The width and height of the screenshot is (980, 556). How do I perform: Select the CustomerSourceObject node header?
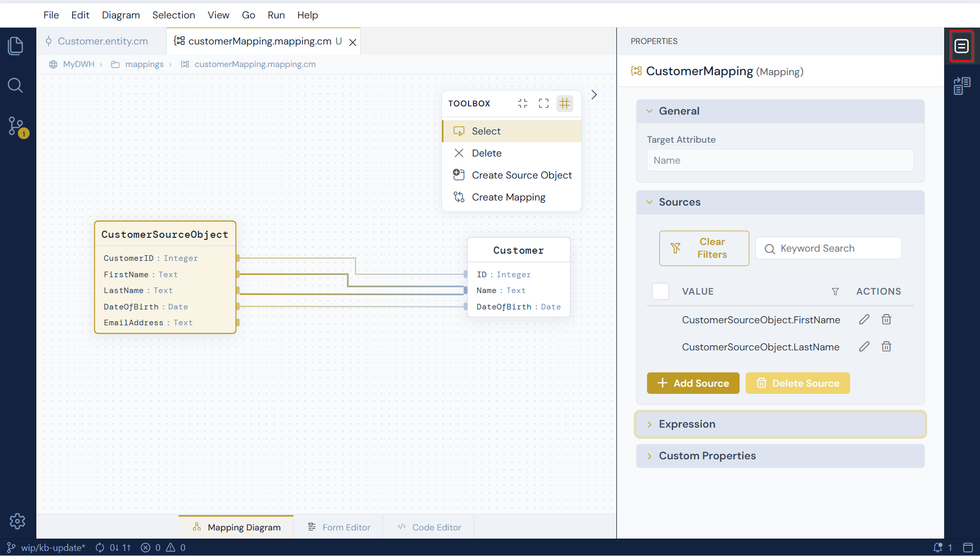tap(165, 234)
